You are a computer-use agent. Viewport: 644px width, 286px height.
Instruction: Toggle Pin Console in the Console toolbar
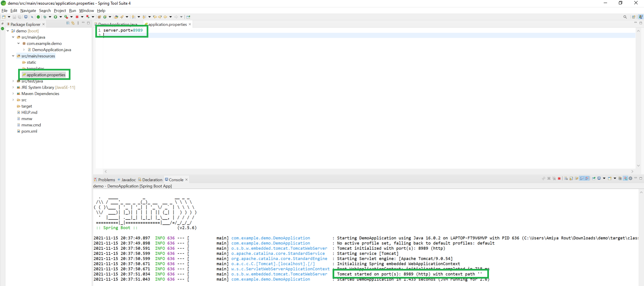[x=594, y=179]
